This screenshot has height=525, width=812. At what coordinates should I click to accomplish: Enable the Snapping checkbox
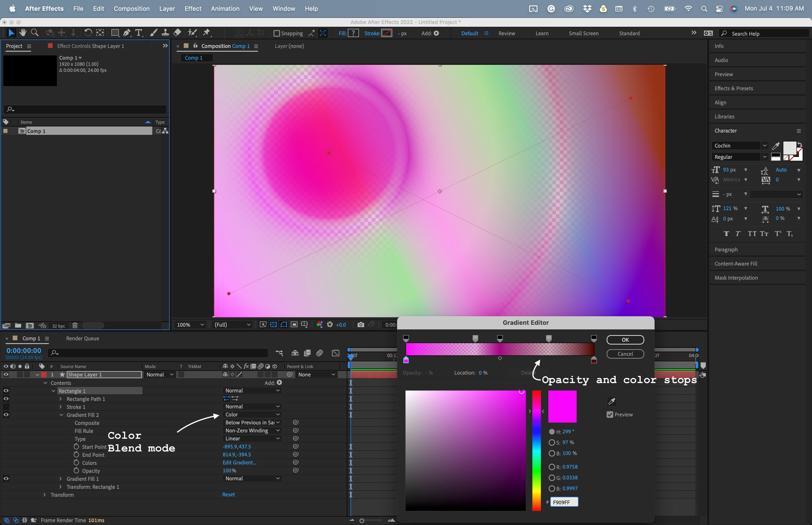pos(277,33)
